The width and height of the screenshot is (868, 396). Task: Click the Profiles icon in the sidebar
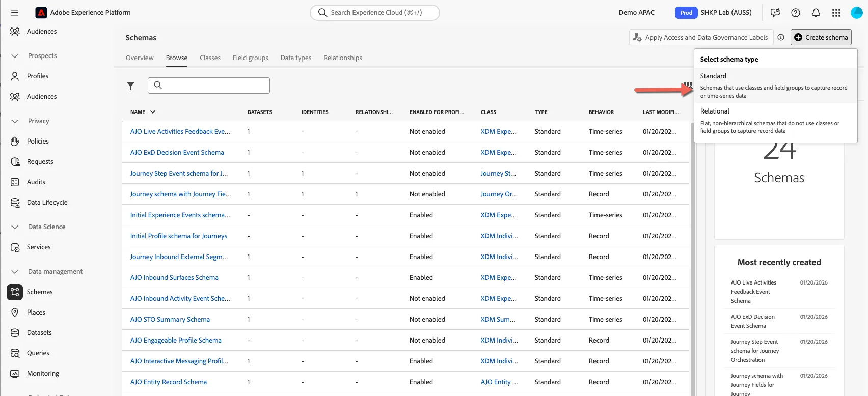(15, 76)
